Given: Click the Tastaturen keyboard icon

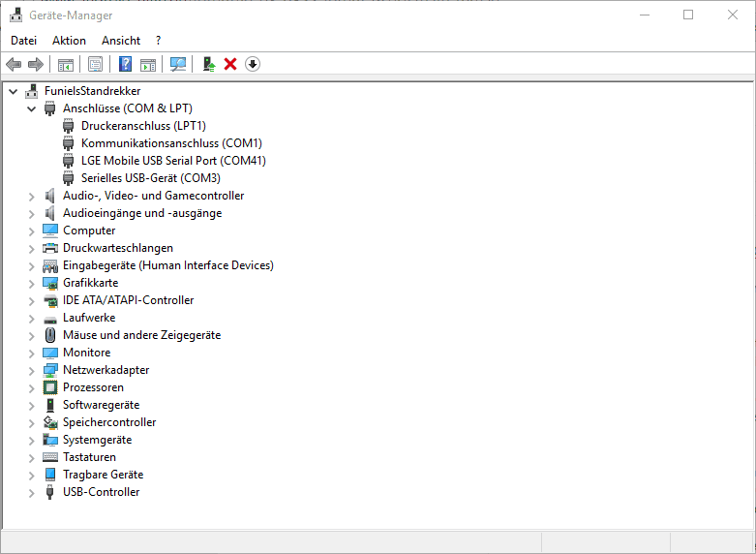Looking at the screenshot, I should point(50,457).
